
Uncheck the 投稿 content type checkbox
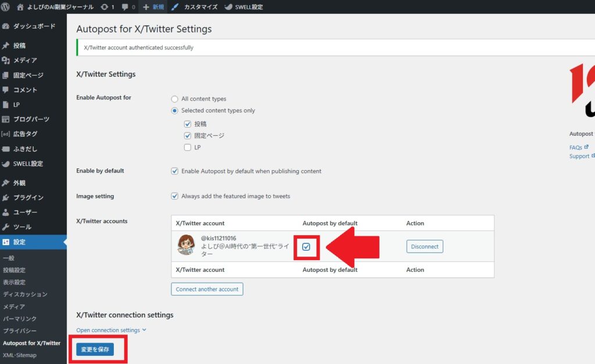pos(188,124)
